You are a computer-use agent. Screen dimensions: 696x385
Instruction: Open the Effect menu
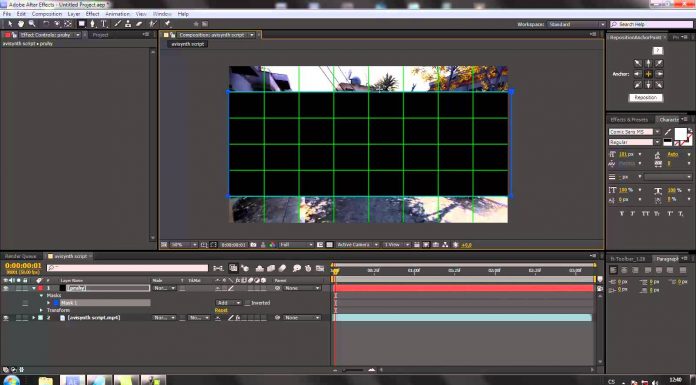[x=92, y=14]
